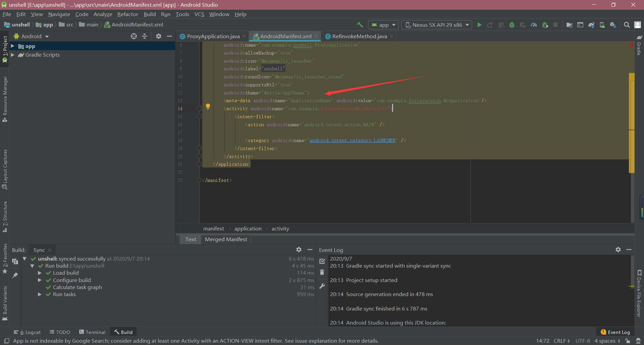Click the Event Log status bar button
The width and height of the screenshot is (644, 345).
click(615, 332)
